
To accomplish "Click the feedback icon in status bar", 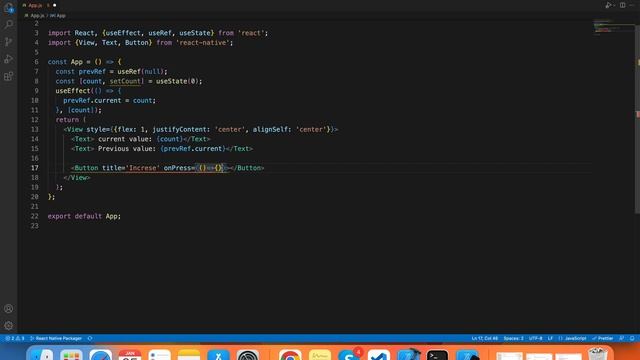I will (x=622, y=338).
